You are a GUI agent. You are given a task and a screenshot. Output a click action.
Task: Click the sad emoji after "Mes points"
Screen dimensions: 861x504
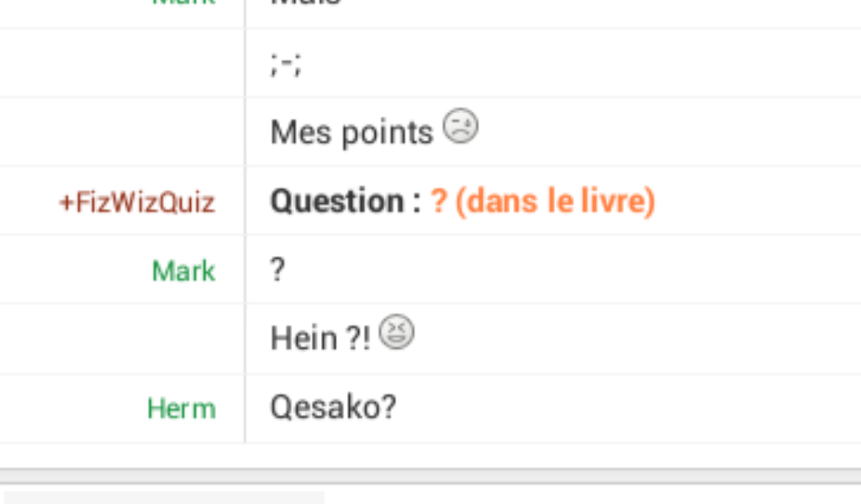click(460, 127)
